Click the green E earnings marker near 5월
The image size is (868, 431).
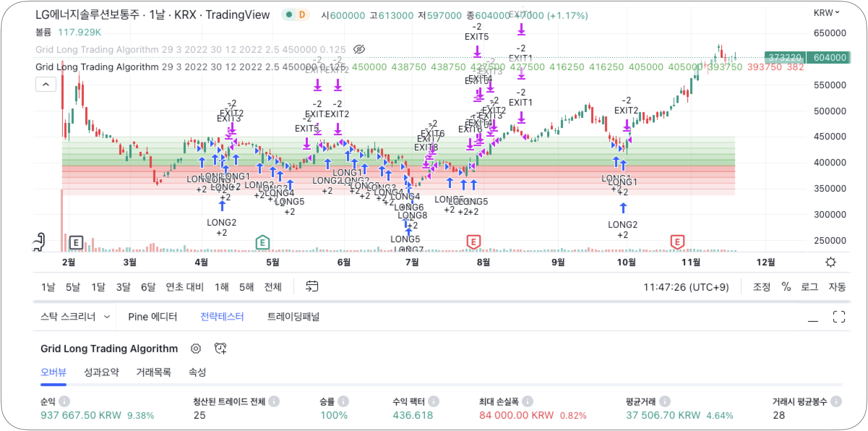pos(263,242)
